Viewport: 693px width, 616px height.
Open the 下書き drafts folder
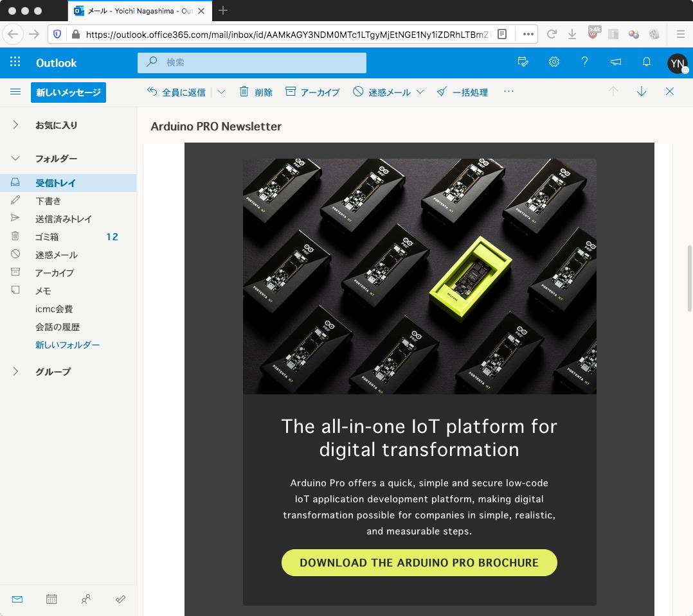click(x=68, y=201)
